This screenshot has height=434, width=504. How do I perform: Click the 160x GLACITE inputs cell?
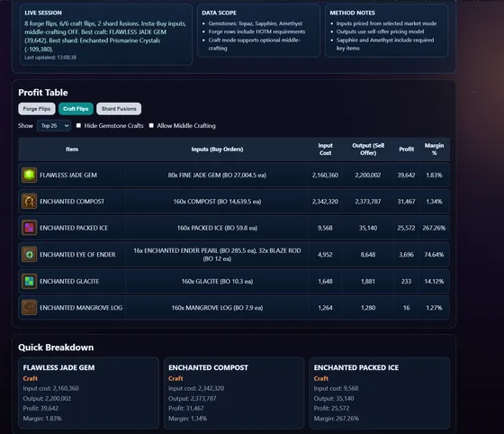coord(217,281)
